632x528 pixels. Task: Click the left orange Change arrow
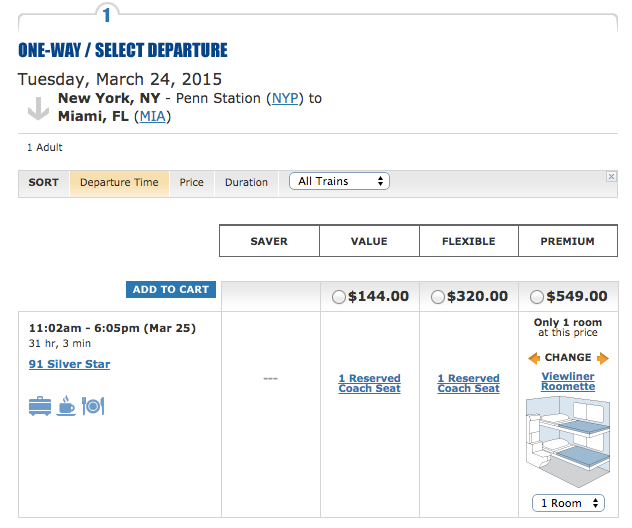coord(535,358)
